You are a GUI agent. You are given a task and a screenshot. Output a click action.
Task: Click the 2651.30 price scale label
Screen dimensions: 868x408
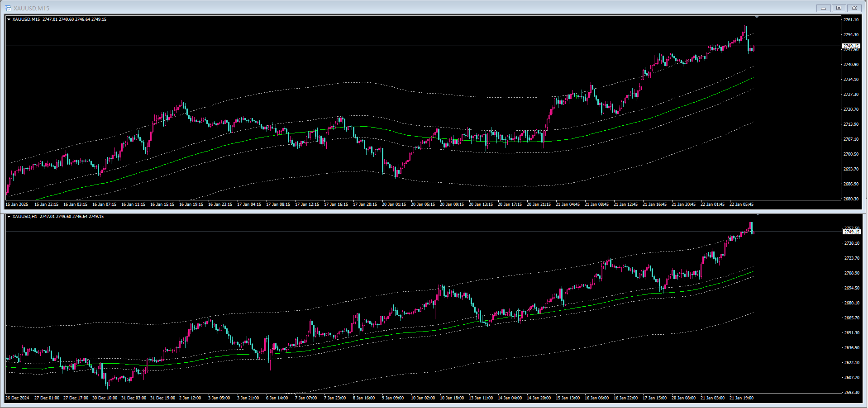click(x=852, y=333)
